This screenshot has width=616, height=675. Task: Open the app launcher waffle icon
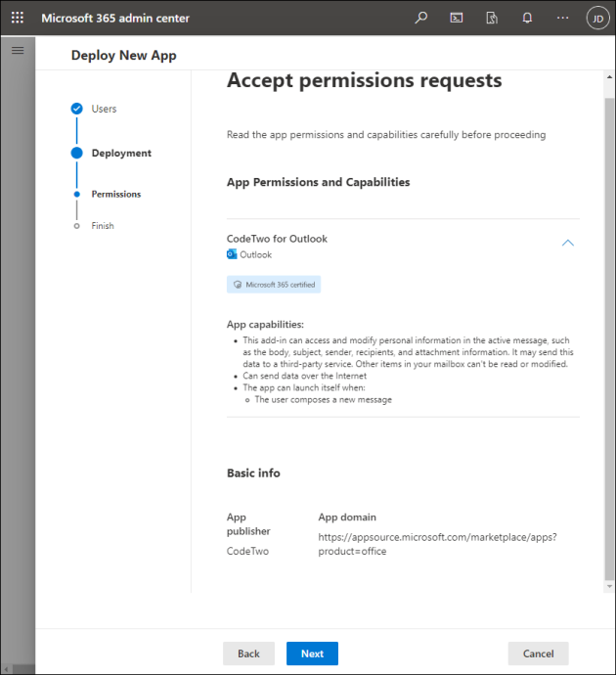pos(18,18)
